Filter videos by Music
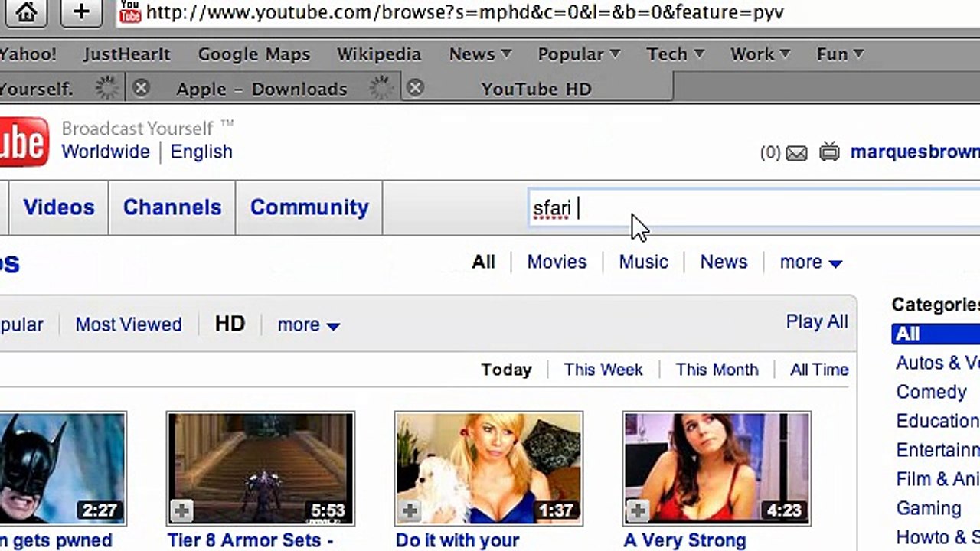The width and height of the screenshot is (980, 551). click(644, 262)
